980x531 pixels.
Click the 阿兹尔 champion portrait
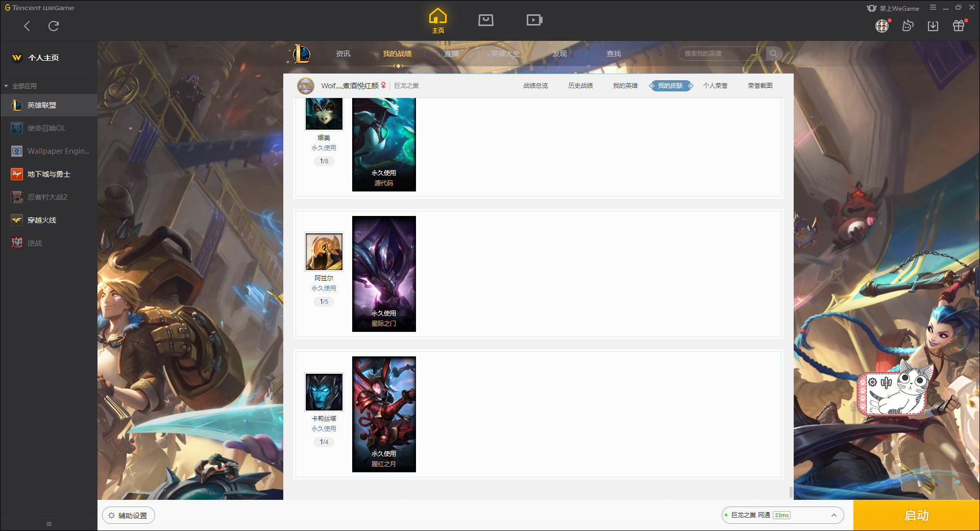324,252
